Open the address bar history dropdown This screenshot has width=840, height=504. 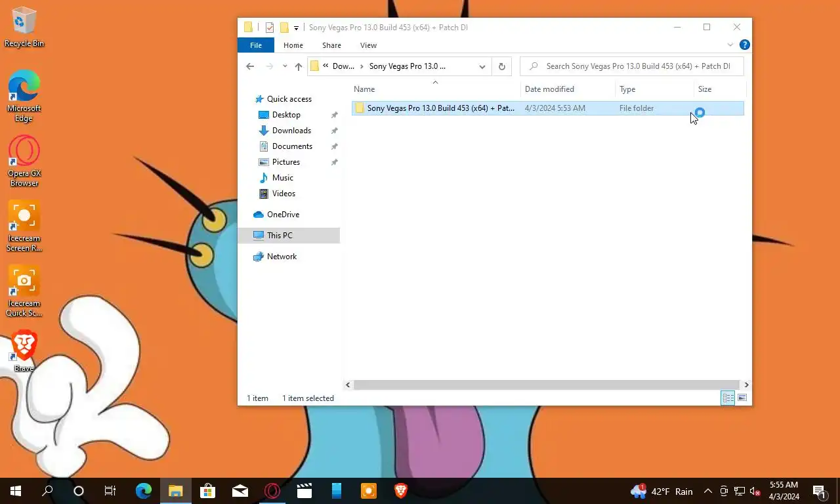[482, 66]
